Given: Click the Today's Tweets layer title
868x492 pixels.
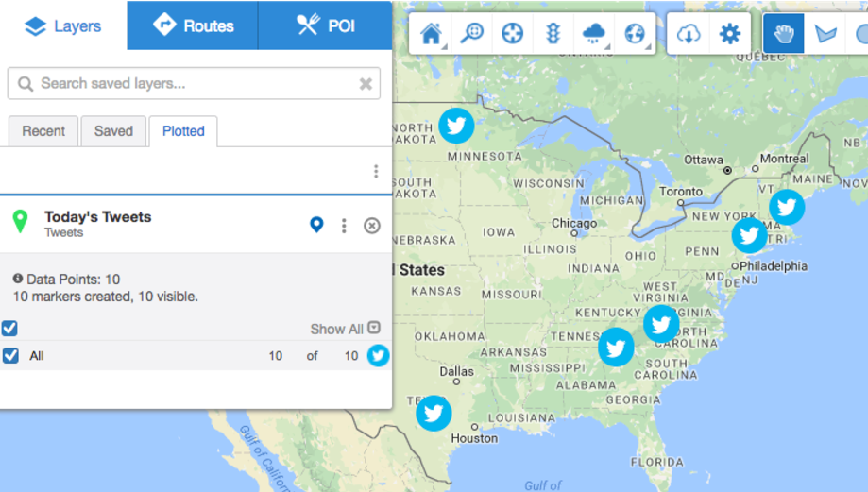Looking at the screenshot, I should coord(98,216).
